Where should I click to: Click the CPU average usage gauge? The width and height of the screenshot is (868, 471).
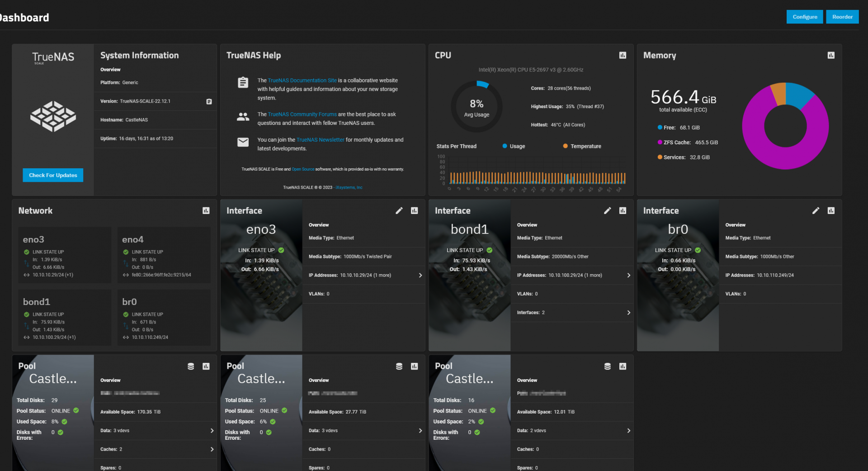[x=476, y=107]
